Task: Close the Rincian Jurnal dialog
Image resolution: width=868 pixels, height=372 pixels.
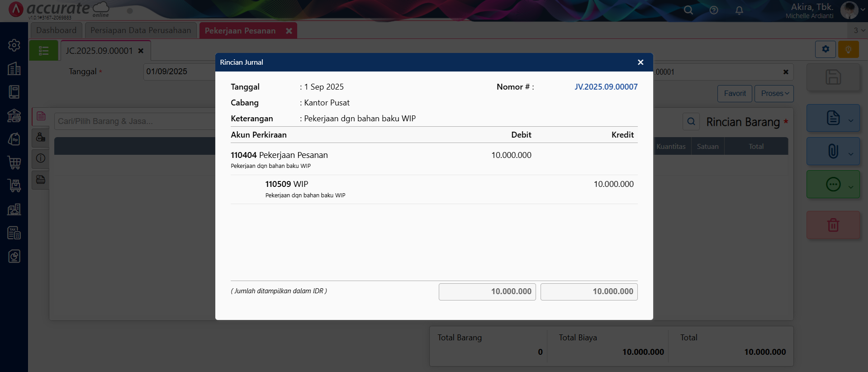Action: (x=640, y=62)
